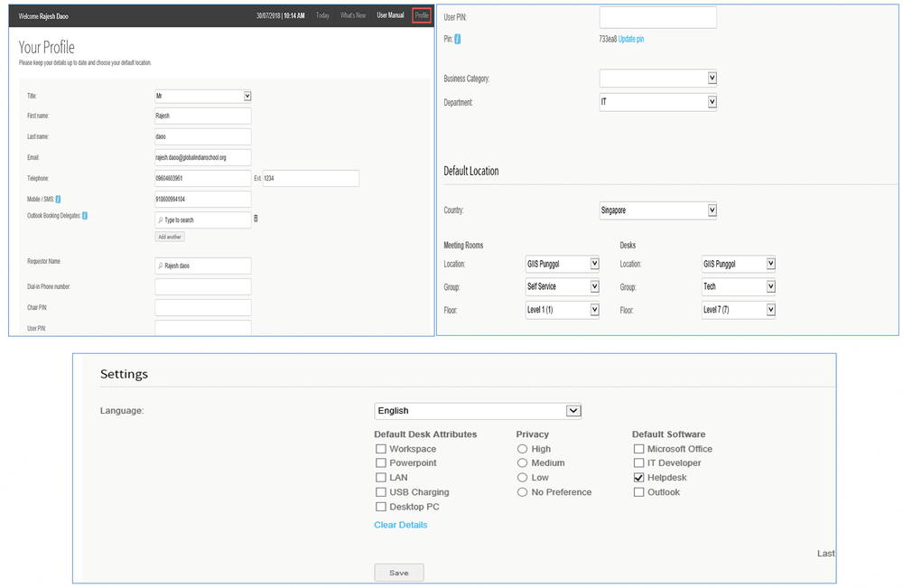Click the Your Profile heading

point(47,47)
